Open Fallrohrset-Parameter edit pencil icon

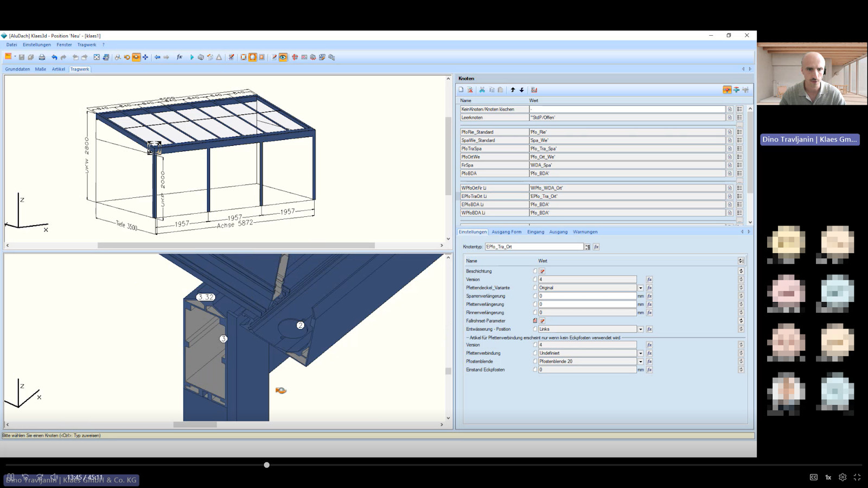coord(542,321)
